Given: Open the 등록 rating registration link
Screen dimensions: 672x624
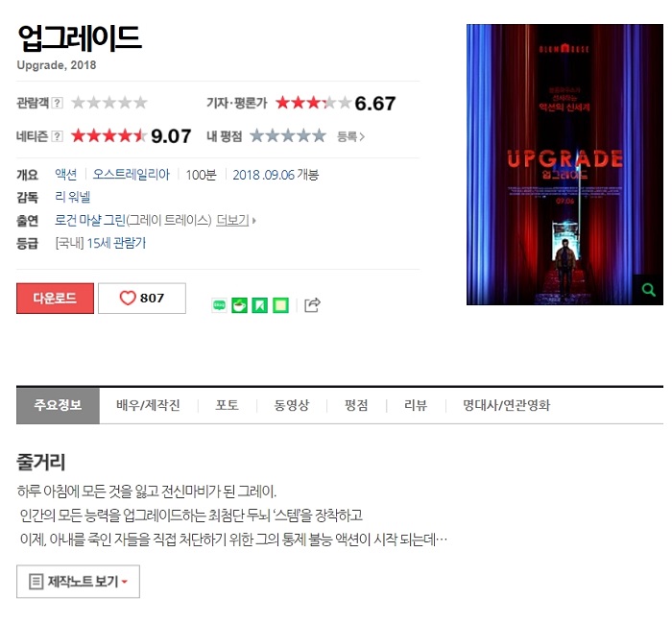Looking at the screenshot, I should coord(350,136).
